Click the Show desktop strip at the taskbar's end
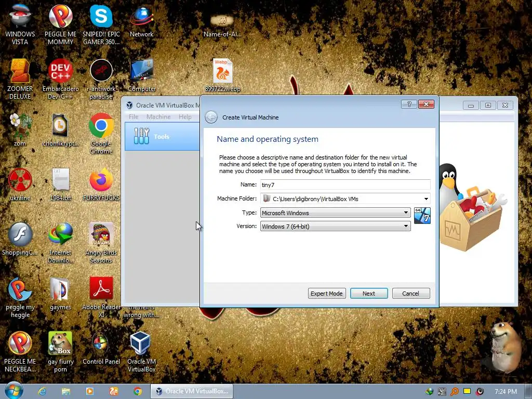This screenshot has width=532, height=399. tap(528, 392)
